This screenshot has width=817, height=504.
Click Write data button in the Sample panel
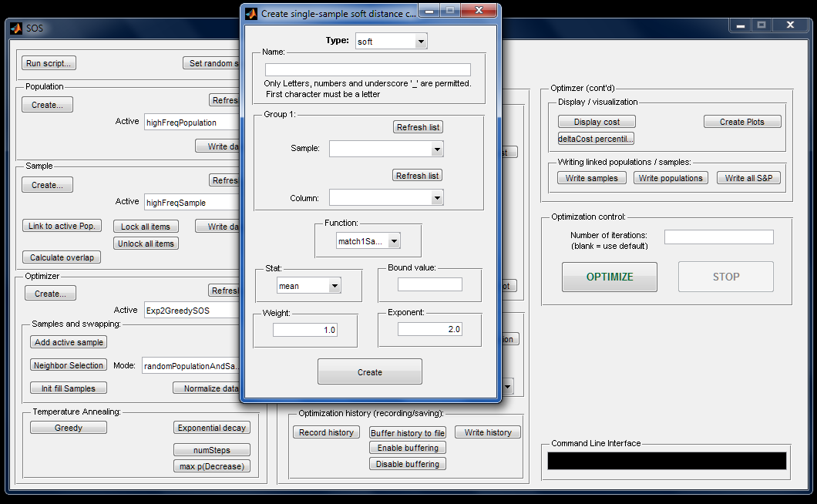[218, 227]
